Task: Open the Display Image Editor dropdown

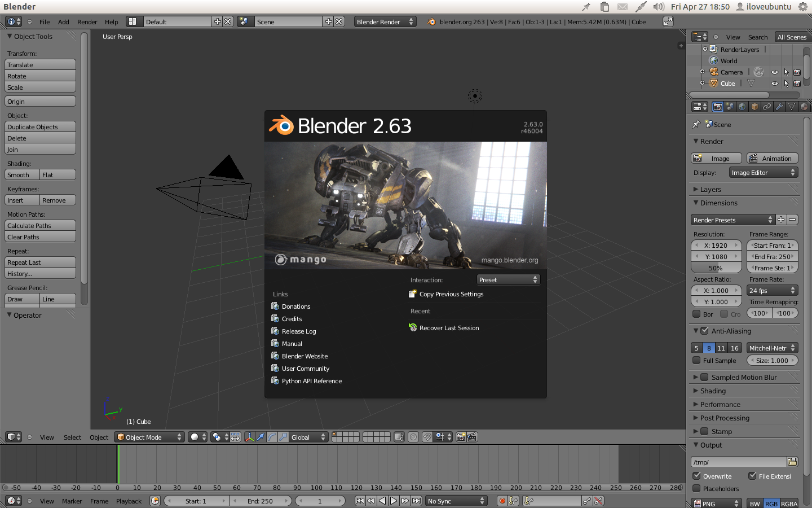Action: (764, 172)
